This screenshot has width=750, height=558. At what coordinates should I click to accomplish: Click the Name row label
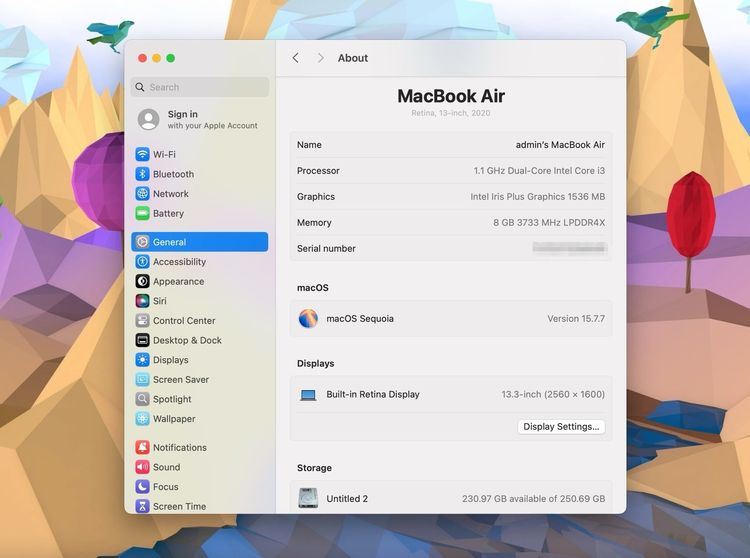point(309,145)
